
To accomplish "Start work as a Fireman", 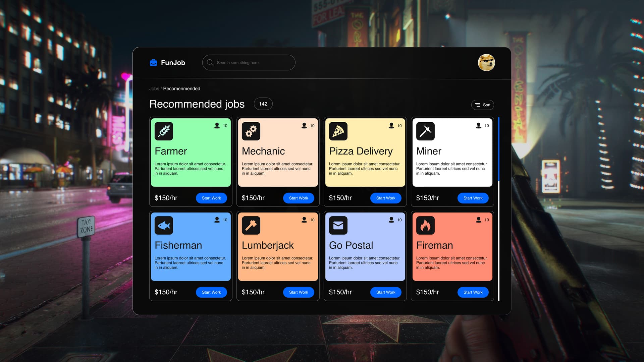I will pyautogui.click(x=473, y=292).
